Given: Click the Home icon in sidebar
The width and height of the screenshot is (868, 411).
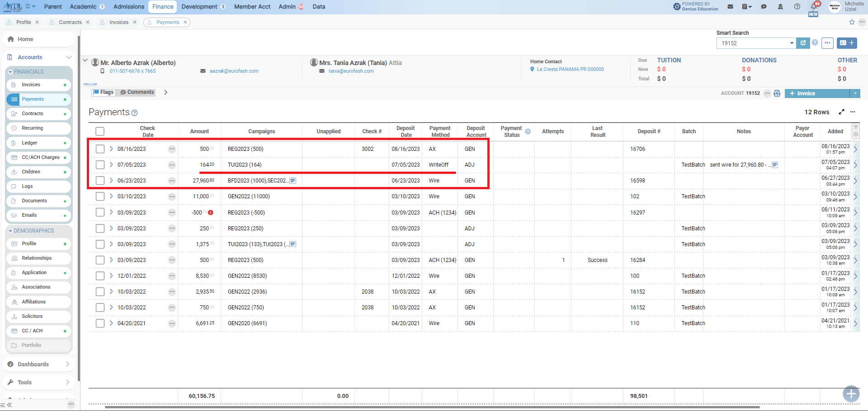Looking at the screenshot, I should (11, 39).
